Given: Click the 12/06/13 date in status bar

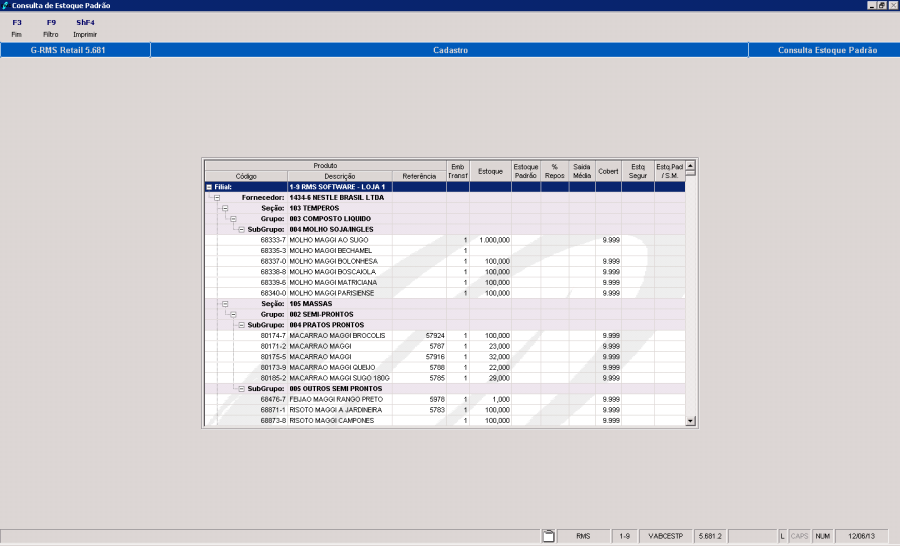Looking at the screenshot, I should tap(862, 536).
